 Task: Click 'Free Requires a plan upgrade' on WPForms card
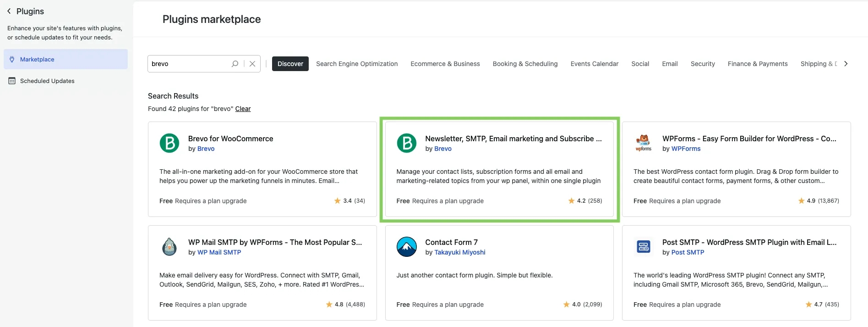677,201
